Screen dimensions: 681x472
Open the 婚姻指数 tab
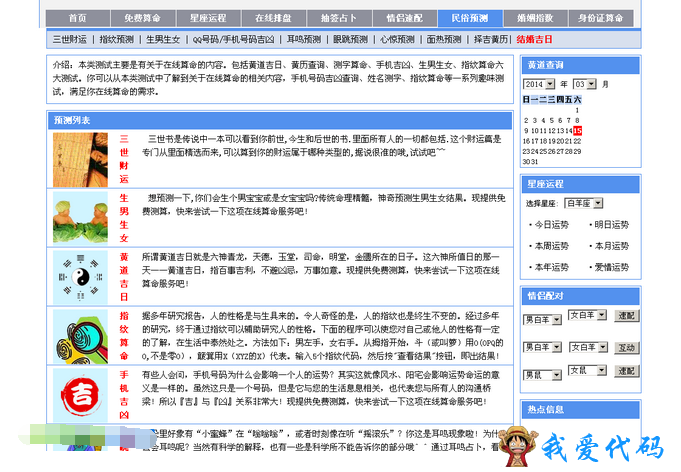pos(536,18)
